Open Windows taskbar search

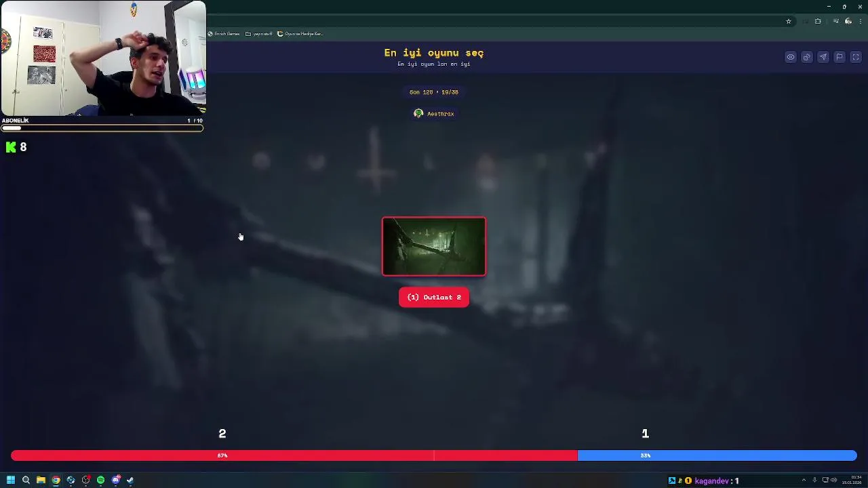(26, 481)
